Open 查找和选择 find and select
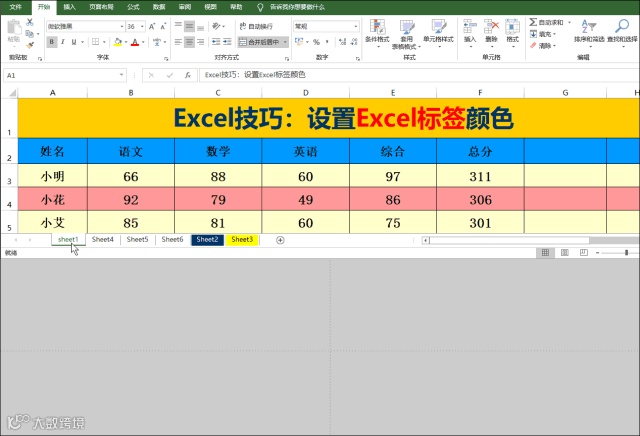This screenshot has width=640, height=436. (622, 32)
